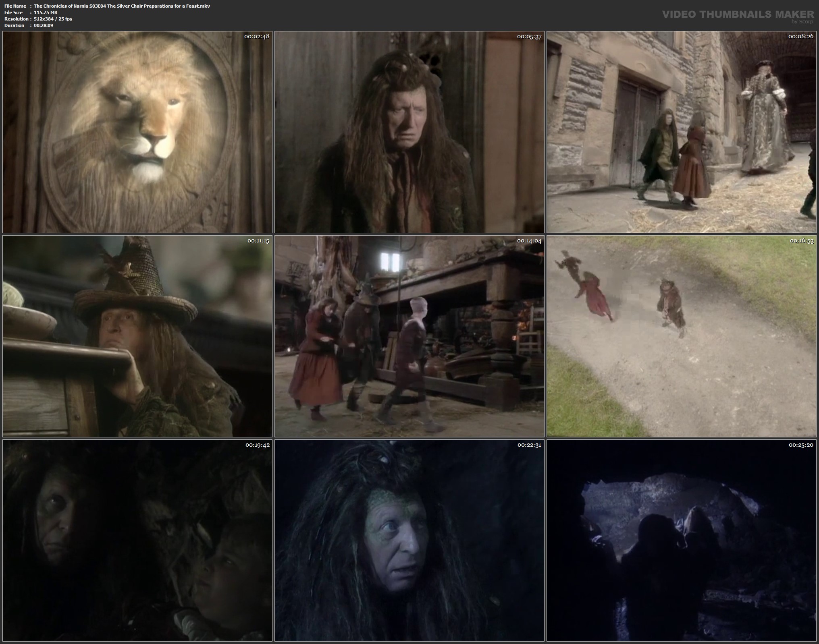Click the Duration value 00:28:09
The height and width of the screenshot is (644, 819).
point(44,25)
